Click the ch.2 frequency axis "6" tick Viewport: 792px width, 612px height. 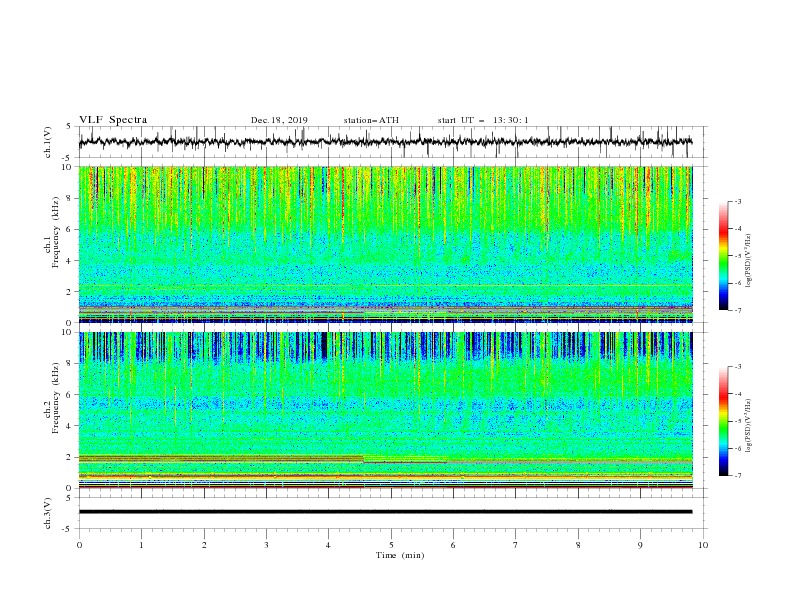pos(70,395)
